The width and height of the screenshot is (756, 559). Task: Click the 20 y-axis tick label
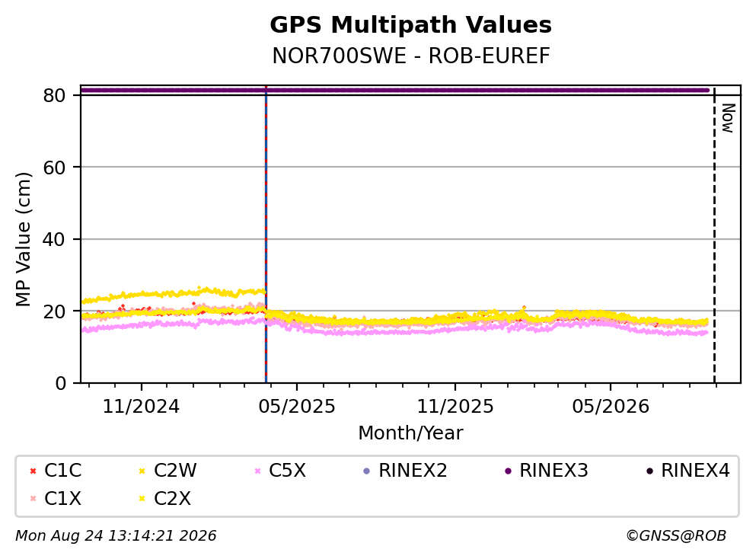[54, 311]
